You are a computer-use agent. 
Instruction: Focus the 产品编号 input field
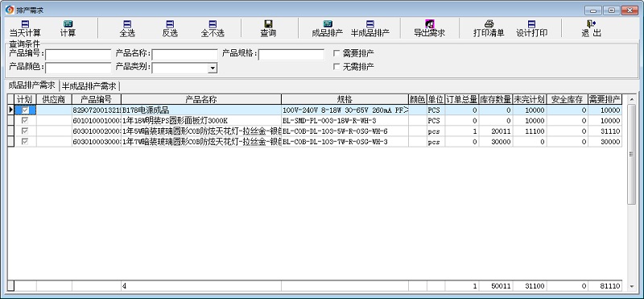point(78,54)
